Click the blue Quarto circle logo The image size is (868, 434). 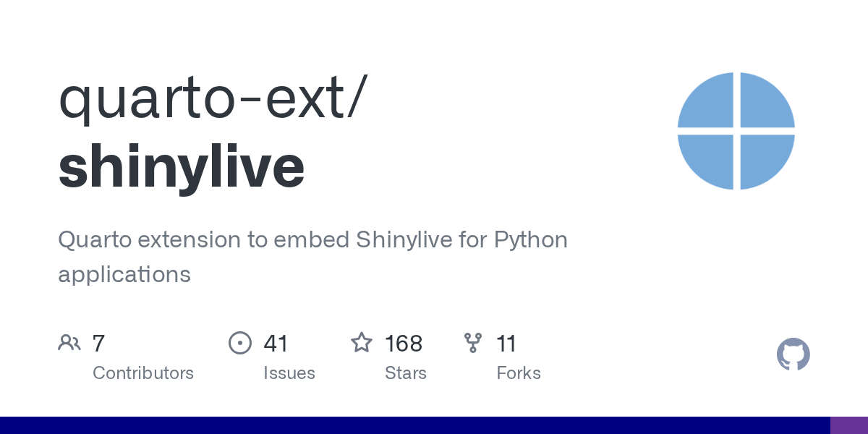736,131
